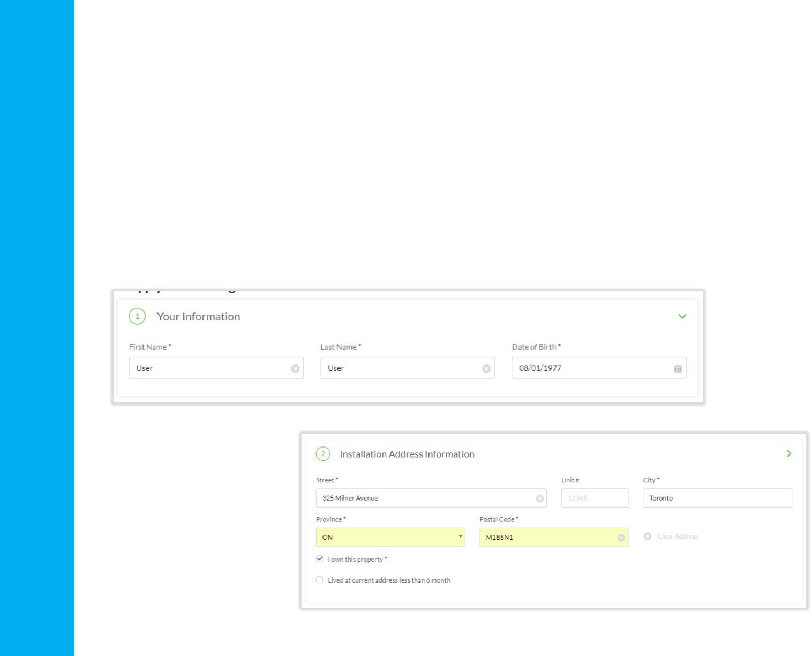Open the Province dropdown
812x656 pixels.
click(x=390, y=538)
